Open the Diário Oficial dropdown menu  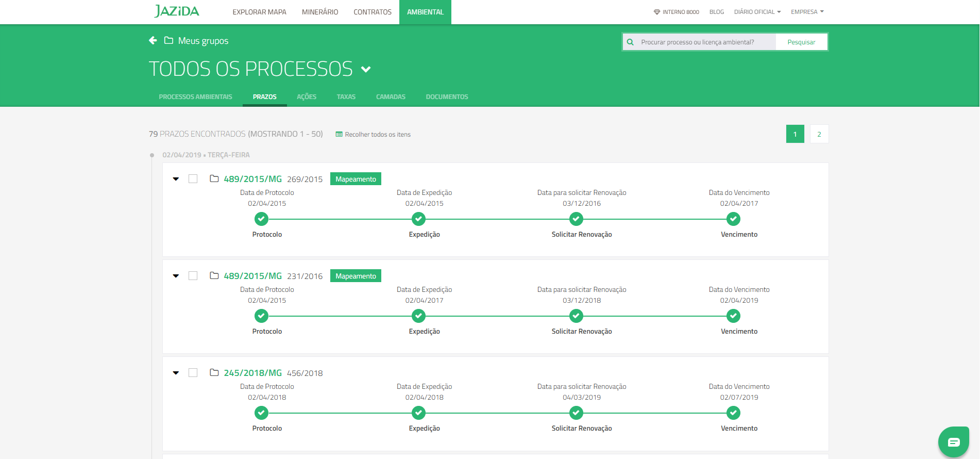(757, 12)
